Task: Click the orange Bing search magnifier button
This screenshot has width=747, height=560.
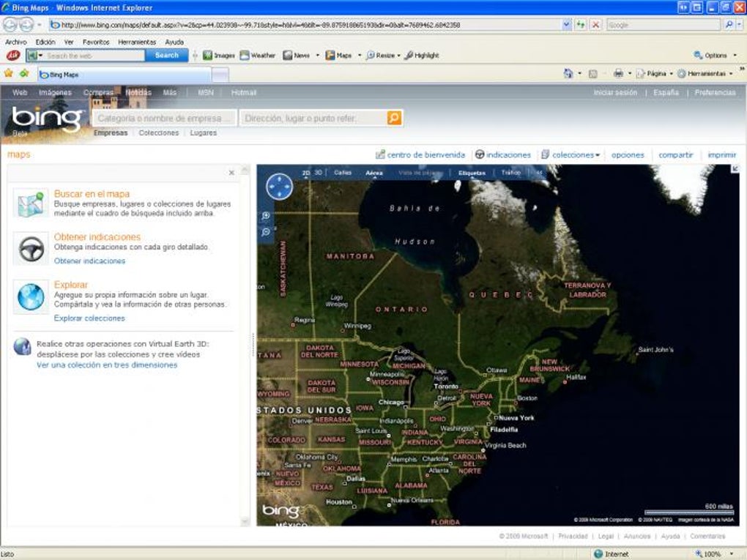Action: click(x=394, y=118)
